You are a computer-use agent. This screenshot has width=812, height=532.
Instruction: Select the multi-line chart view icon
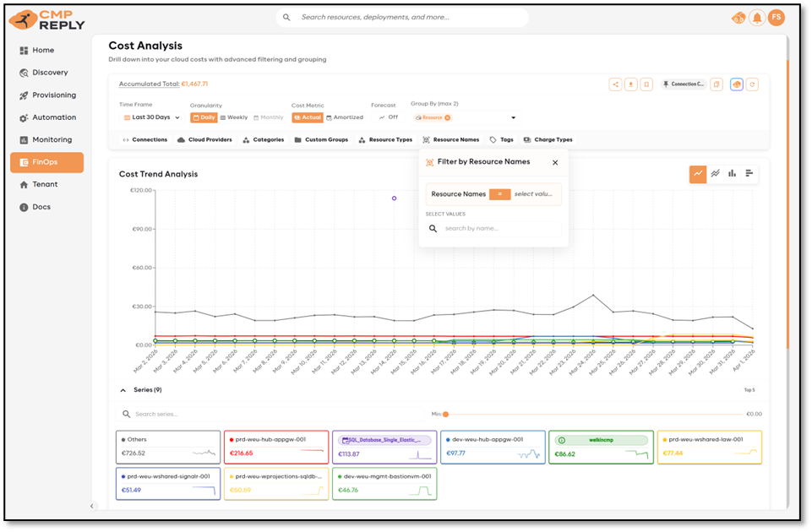(715, 174)
